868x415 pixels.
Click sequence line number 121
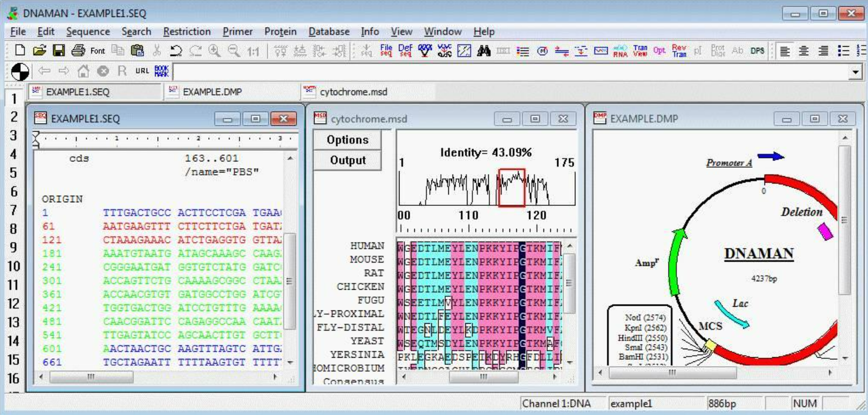click(52, 240)
